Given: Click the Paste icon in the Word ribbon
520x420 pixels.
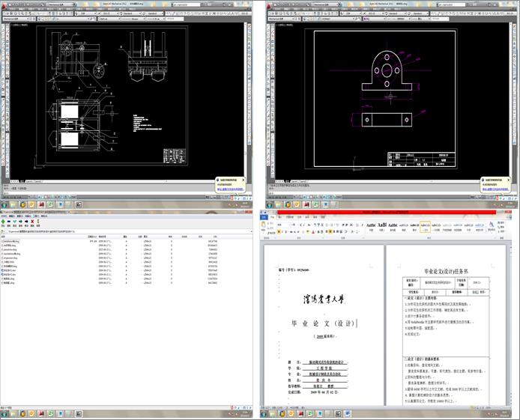Looking at the screenshot, I should (x=264, y=225).
